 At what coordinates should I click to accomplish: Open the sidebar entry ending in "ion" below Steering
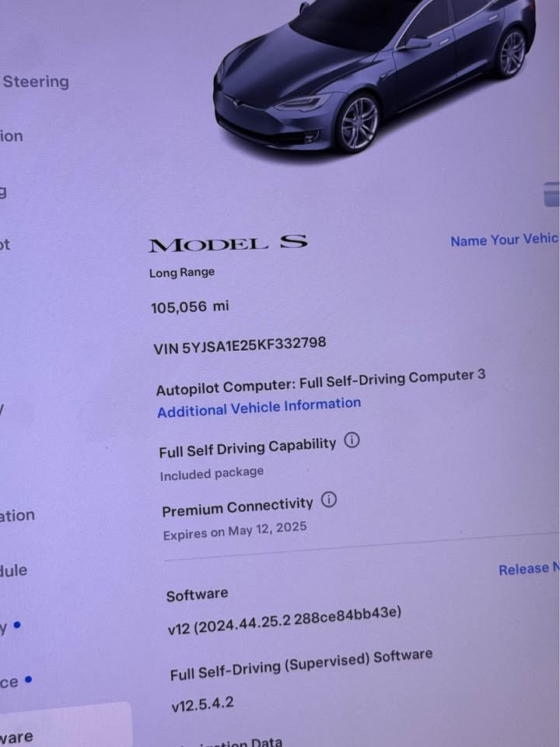12,136
